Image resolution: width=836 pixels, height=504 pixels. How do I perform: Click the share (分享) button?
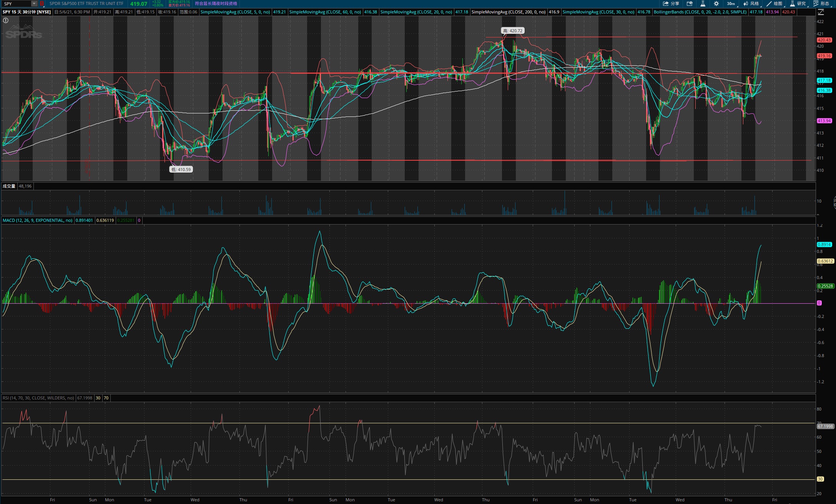point(671,3)
